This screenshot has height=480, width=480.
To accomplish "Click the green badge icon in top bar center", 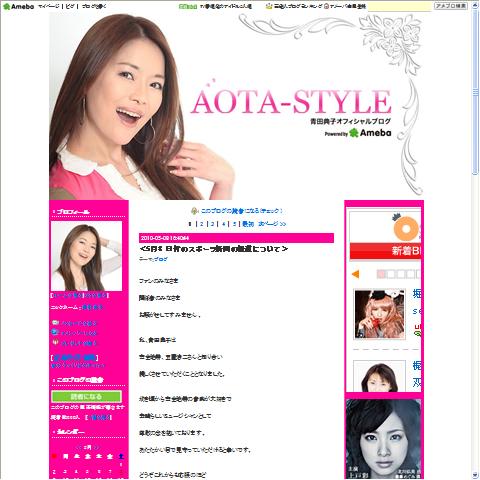I will point(188,6).
